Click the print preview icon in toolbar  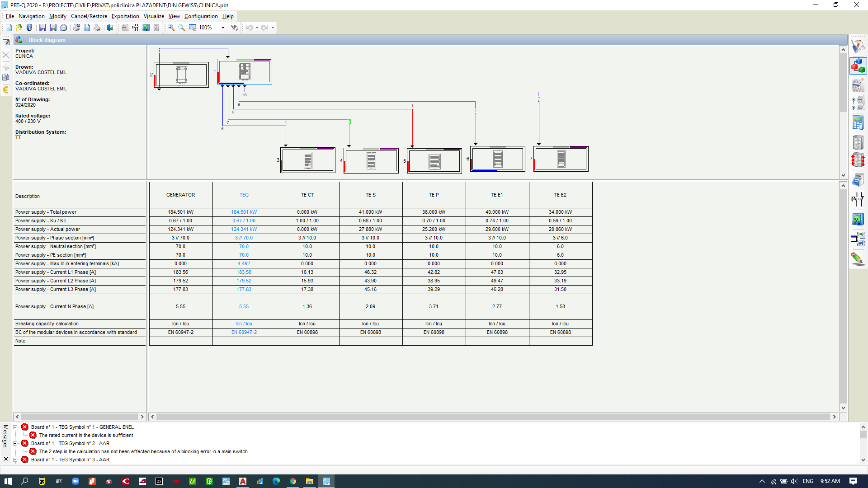coord(76,28)
